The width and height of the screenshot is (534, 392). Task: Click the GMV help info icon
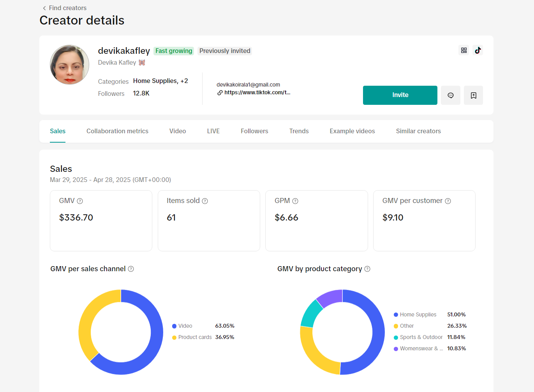click(80, 201)
